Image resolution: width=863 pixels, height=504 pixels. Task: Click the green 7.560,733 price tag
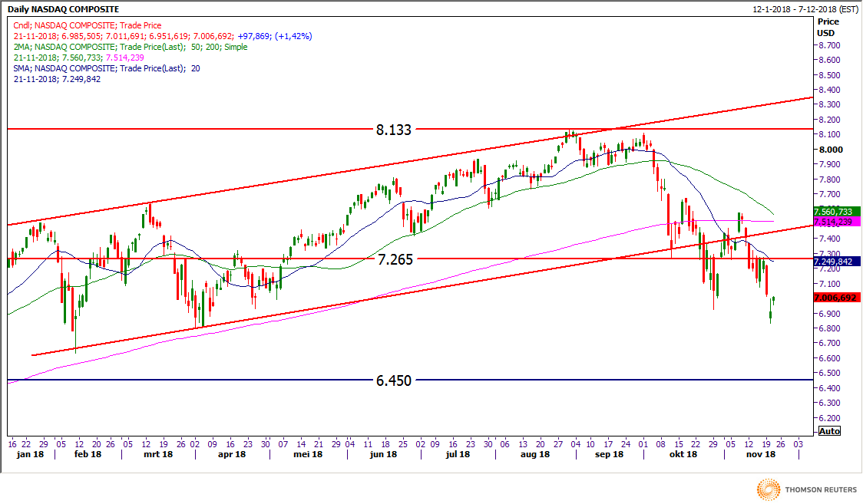[x=836, y=211]
